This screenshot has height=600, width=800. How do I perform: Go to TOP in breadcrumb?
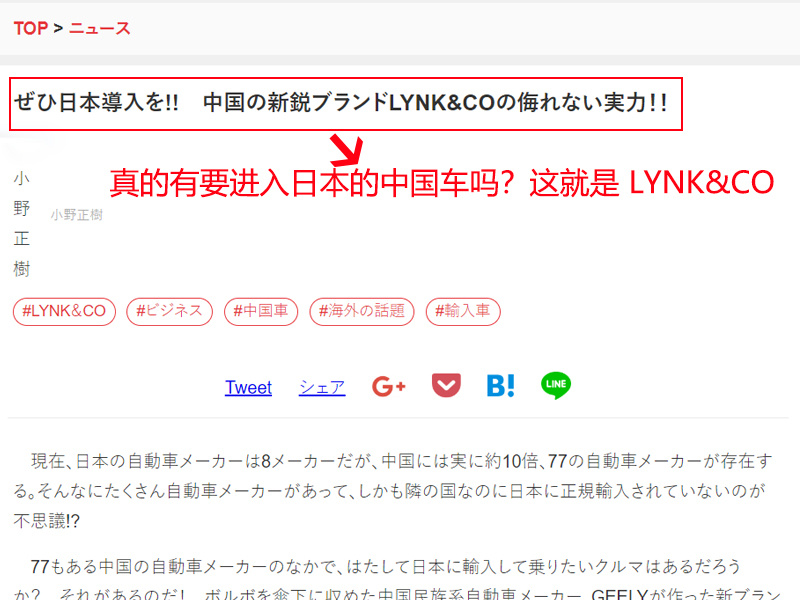(x=31, y=28)
